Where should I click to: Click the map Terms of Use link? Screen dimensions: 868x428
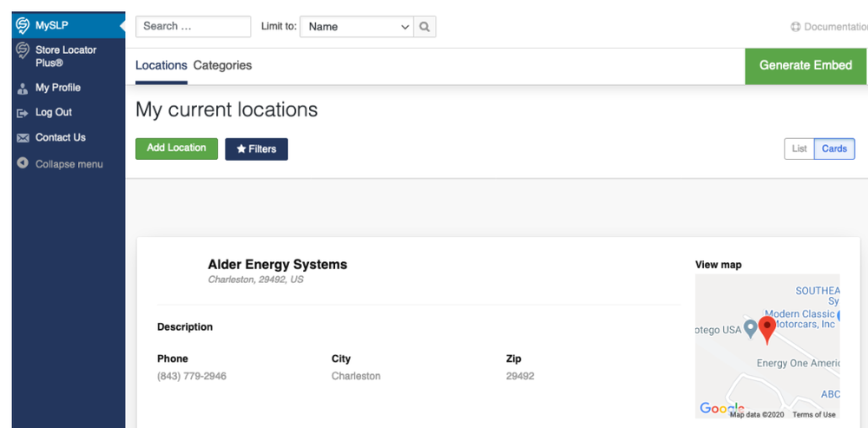pos(814,415)
